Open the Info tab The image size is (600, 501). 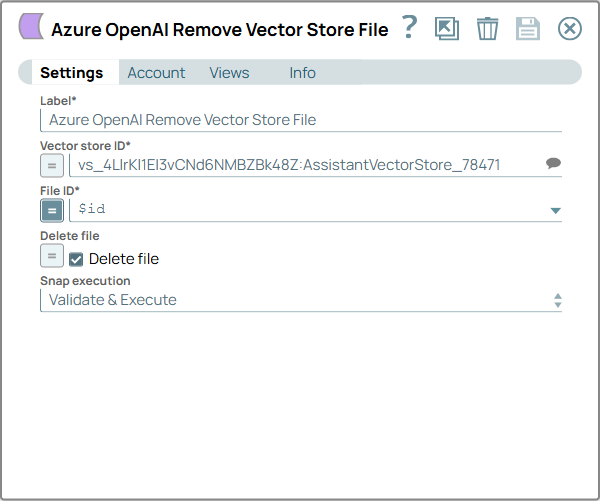[x=302, y=73]
